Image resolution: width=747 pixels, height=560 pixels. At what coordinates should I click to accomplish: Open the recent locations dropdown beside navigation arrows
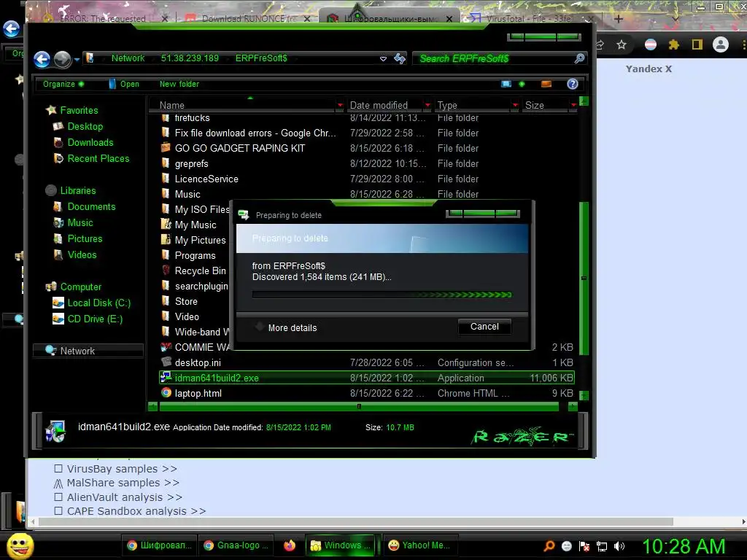77,60
